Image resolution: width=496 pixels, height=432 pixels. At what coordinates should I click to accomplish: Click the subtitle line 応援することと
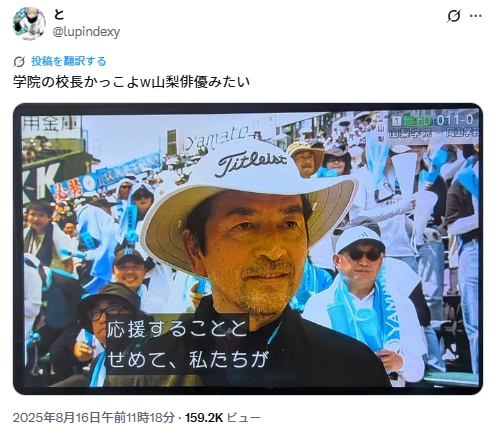[x=177, y=328]
